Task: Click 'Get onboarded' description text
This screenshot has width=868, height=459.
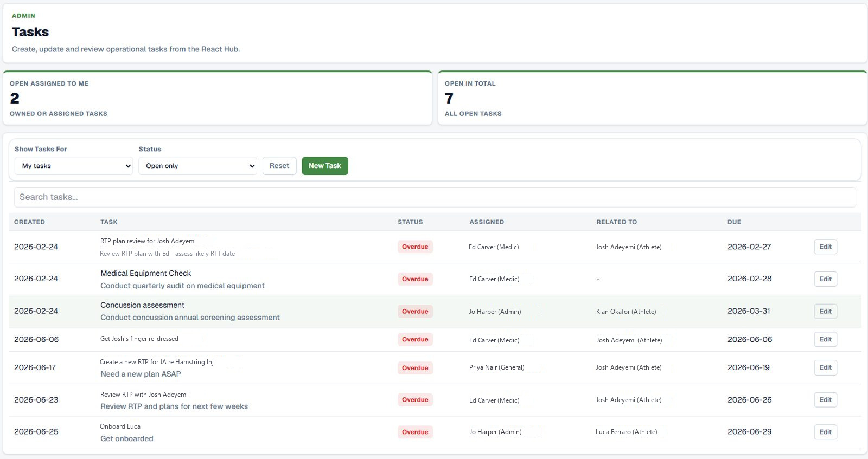Action: [x=126, y=438]
